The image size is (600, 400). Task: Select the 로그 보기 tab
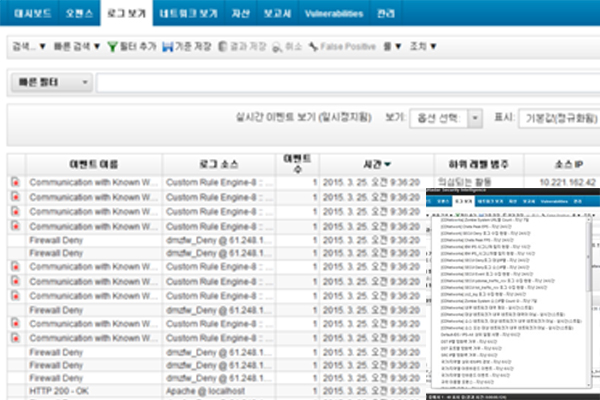coord(126,13)
